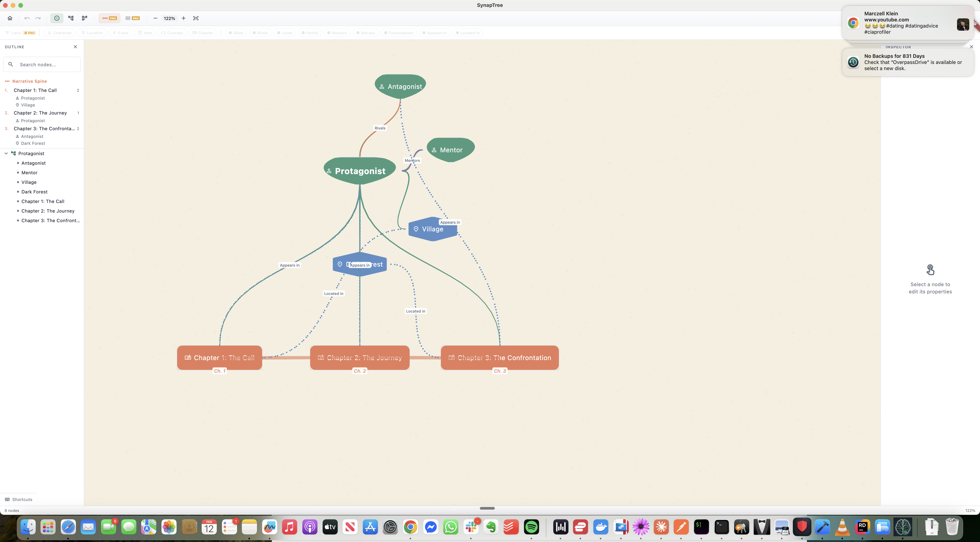Click the Home icon in the toolbar
The height and width of the screenshot is (542, 980).
click(x=10, y=18)
